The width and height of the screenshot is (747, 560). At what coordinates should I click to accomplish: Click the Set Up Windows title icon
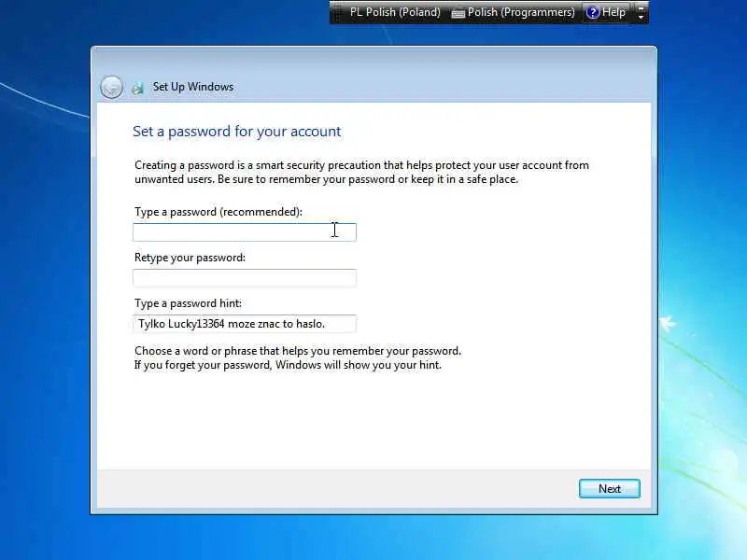pos(137,88)
